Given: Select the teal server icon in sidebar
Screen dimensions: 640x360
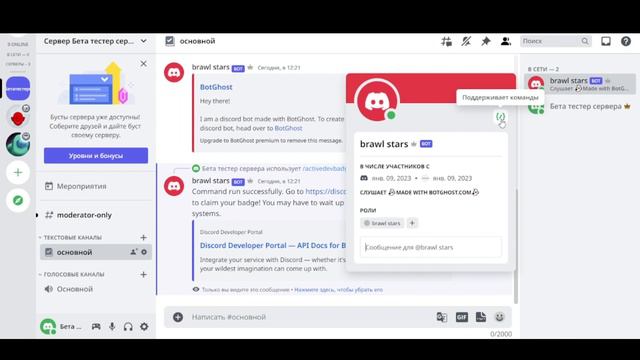Looking at the screenshot, I should click(18, 144).
